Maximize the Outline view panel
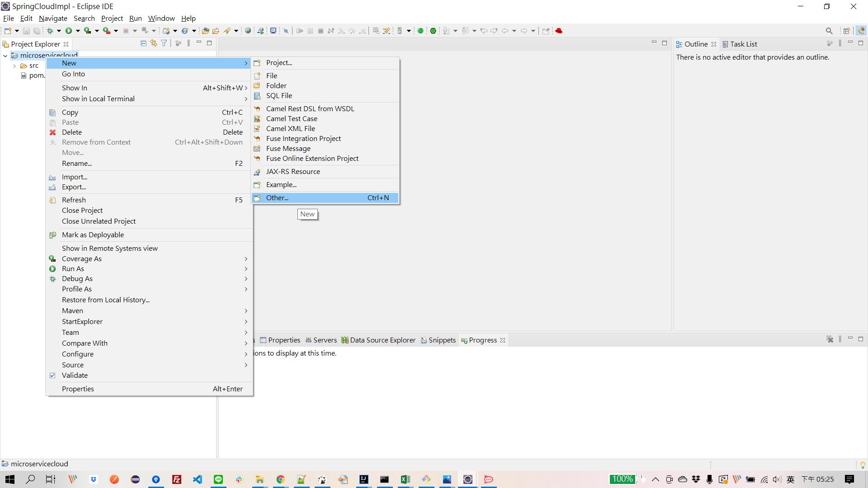868x488 pixels. pos(861,43)
